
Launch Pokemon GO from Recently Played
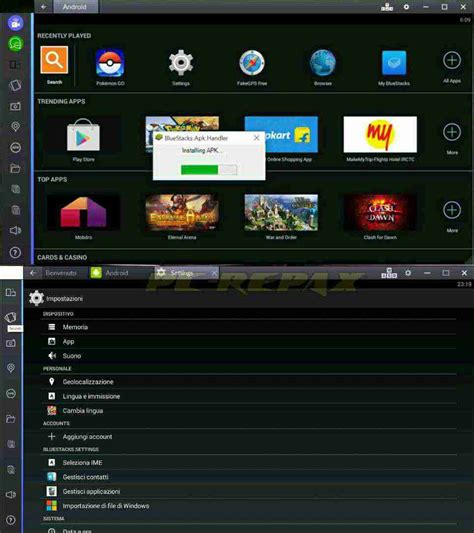(x=110, y=63)
